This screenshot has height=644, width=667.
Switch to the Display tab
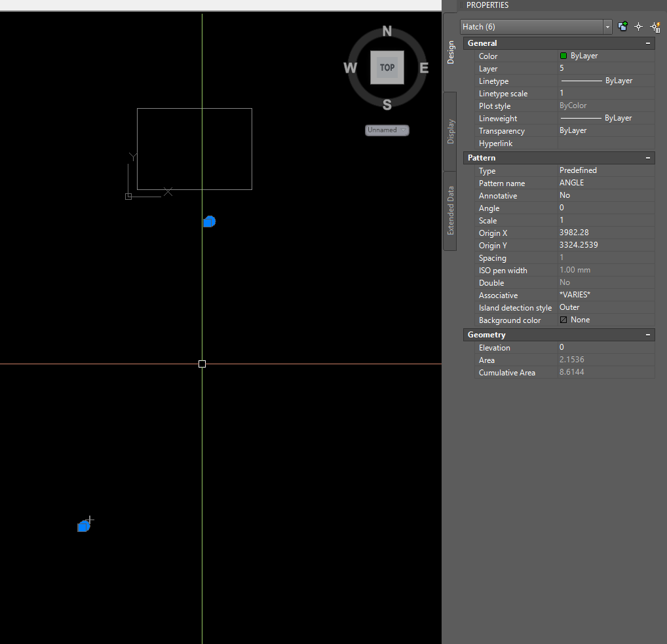(x=450, y=132)
